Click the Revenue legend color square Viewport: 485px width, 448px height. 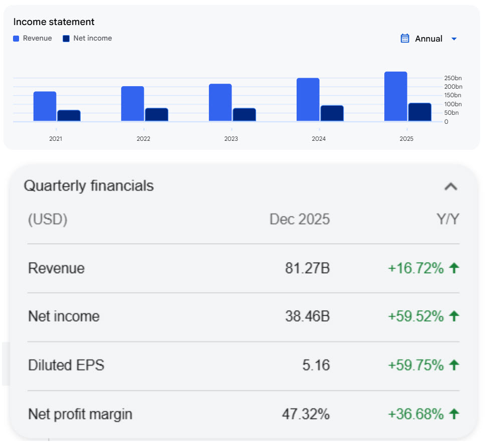(x=16, y=39)
